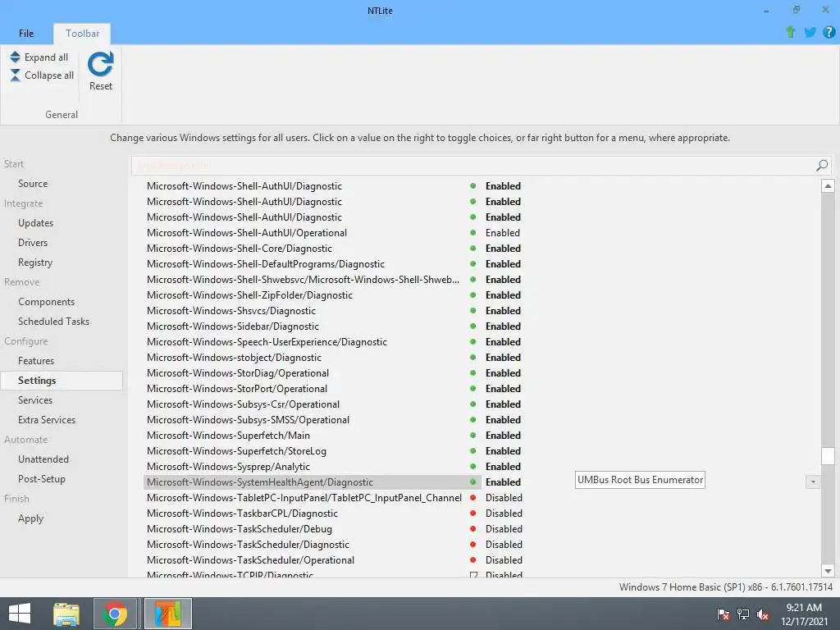
Task: Open Post-Setup in the sidebar
Action: [x=42, y=479]
